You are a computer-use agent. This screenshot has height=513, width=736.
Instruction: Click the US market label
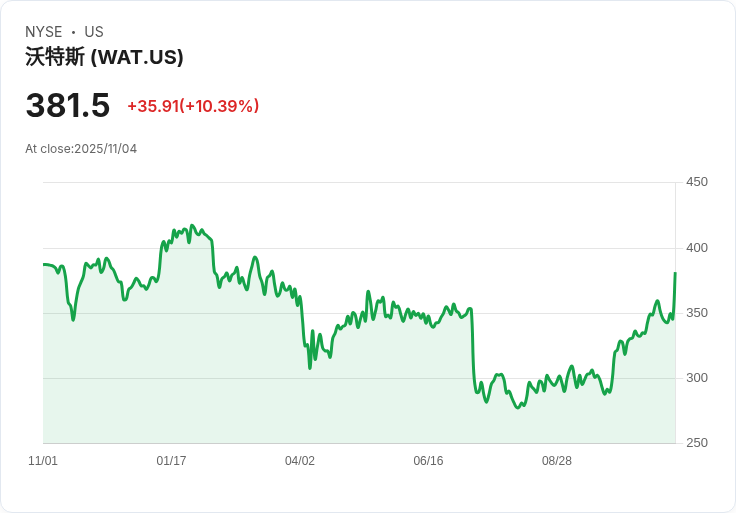coord(94,32)
